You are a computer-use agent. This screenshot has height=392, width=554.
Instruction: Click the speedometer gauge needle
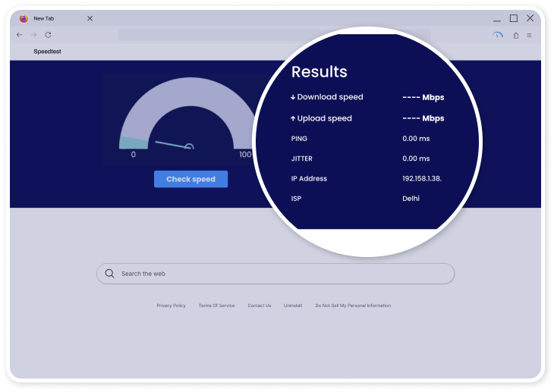click(175, 145)
